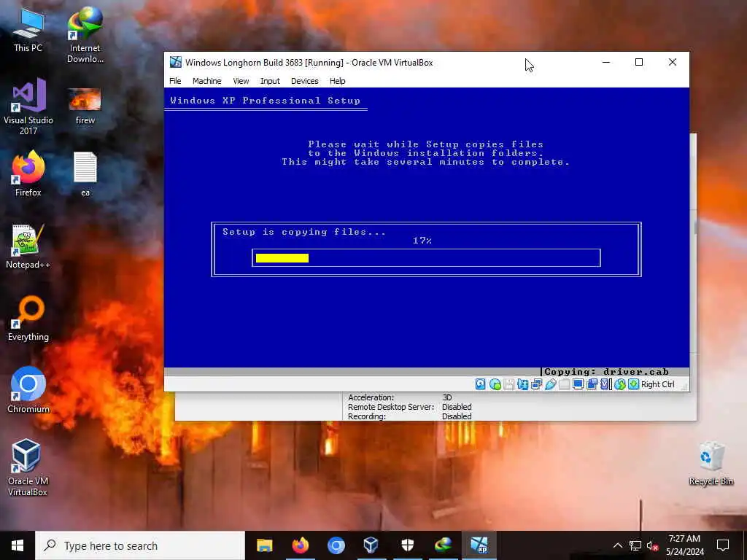Image resolution: width=747 pixels, height=560 pixels.
Task: Click the 'Type here to search' taskbar box
Action: coord(140,545)
